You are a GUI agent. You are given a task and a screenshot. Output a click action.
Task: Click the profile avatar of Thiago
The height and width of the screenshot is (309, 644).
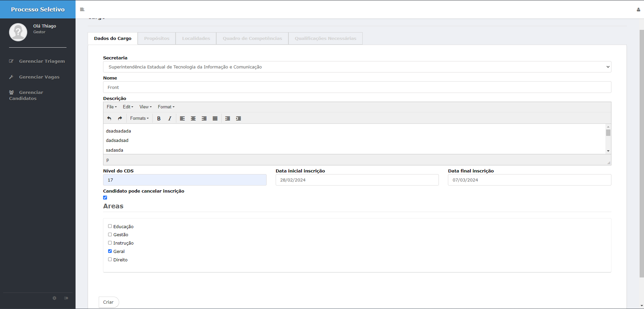[18, 32]
